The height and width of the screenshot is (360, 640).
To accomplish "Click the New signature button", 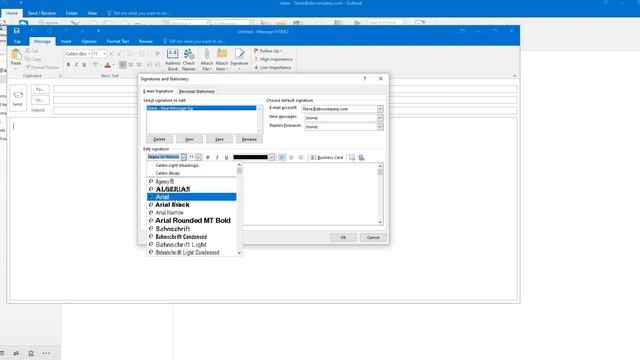I will [x=189, y=139].
